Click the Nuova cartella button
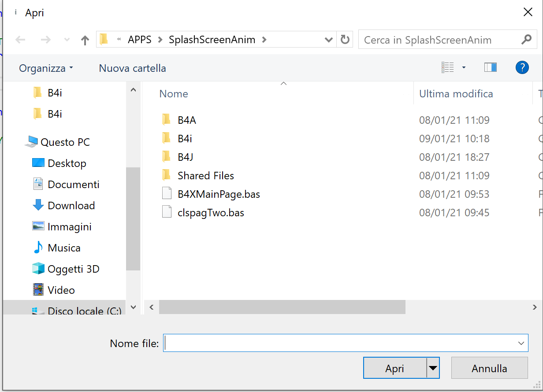This screenshot has height=392, width=543. pyautogui.click(x=132, y=68)
